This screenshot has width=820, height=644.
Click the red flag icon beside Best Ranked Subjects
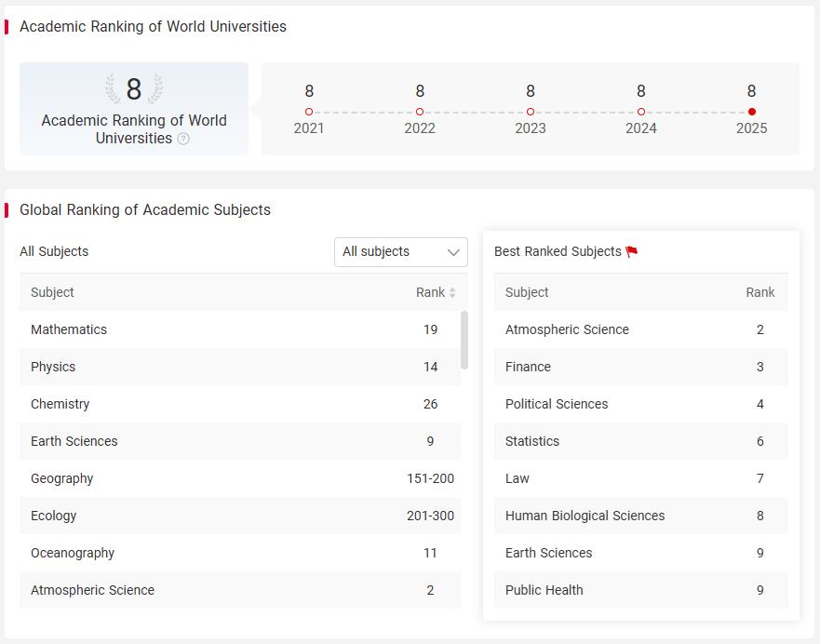point(632,251)
